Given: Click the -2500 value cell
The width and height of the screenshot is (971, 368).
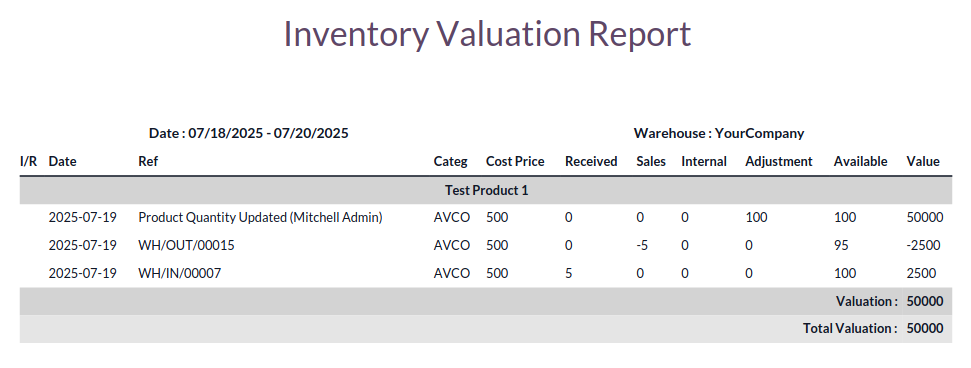Looking at the screenshot, I should click(923, 245).
